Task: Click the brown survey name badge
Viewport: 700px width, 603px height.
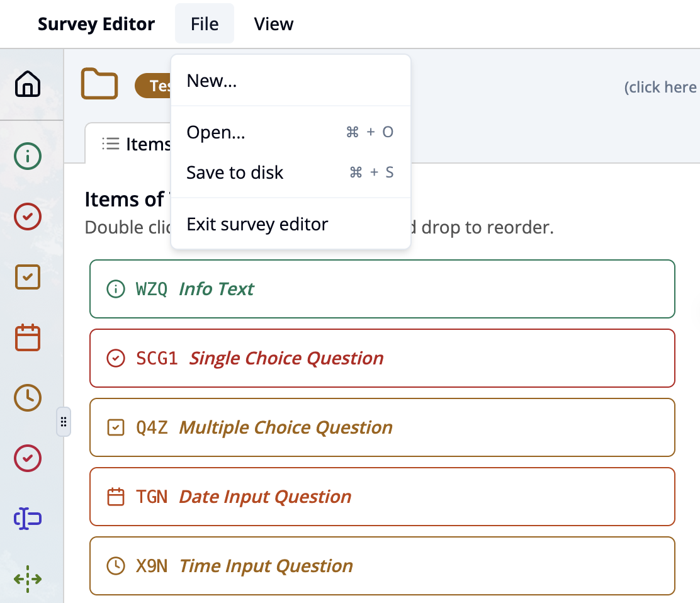Action: (153, 85)
